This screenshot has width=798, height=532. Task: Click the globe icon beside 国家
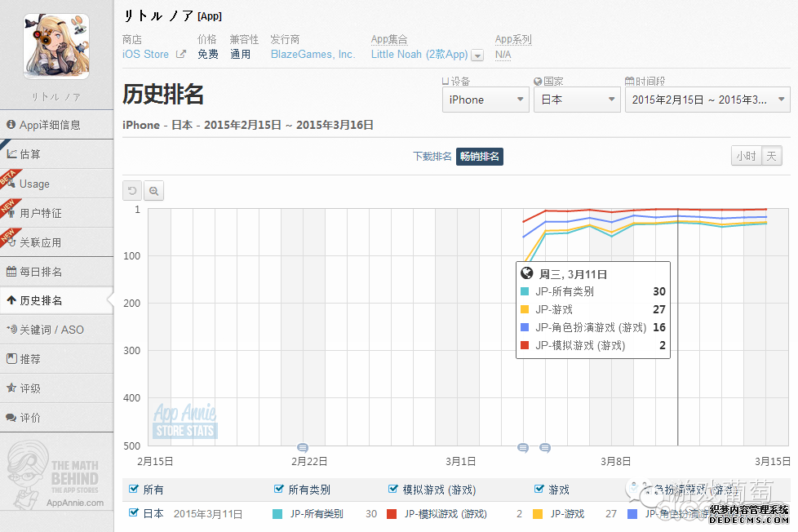538,82
